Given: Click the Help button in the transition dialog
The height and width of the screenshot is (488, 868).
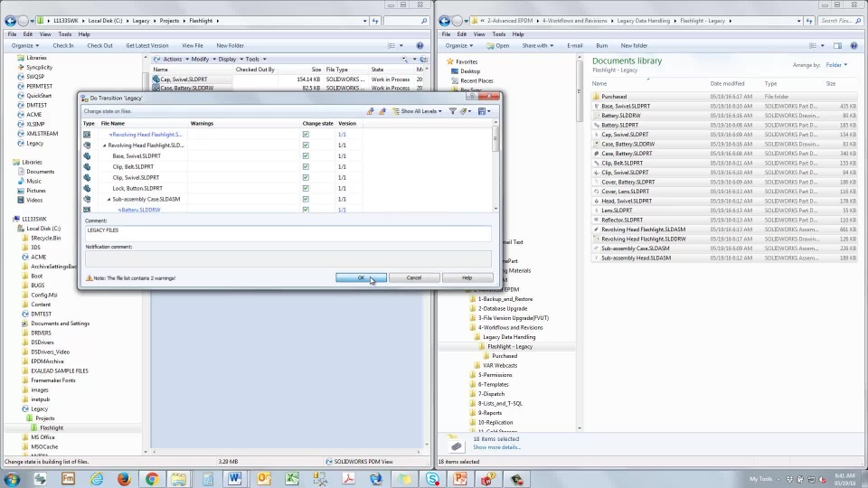Looking at the screenshot, I should [467, 277].
